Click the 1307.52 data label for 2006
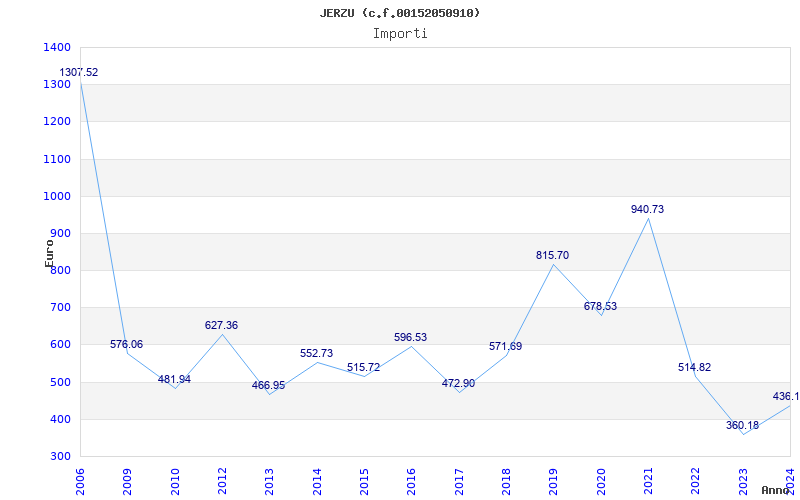Screen dimensions: 800x500 (79, 72)
